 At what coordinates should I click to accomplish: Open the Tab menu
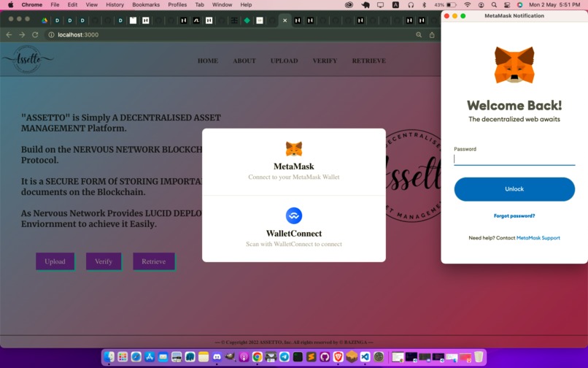(199, 4)
